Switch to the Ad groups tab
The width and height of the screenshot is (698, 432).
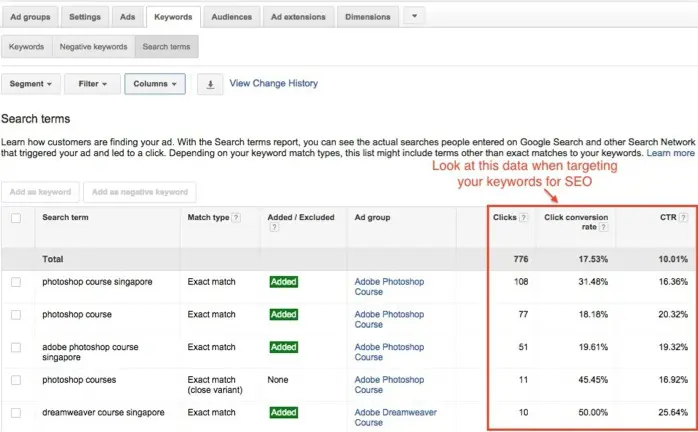click(30, 17)
